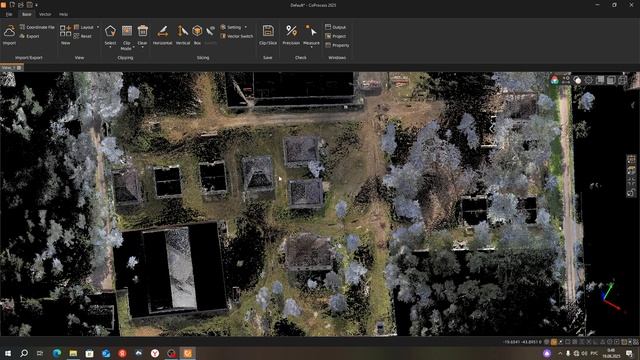This screenshot has height=360, width=640.
Task: Open the Yandex browser taskbar icon
Action: pos(155,353)
